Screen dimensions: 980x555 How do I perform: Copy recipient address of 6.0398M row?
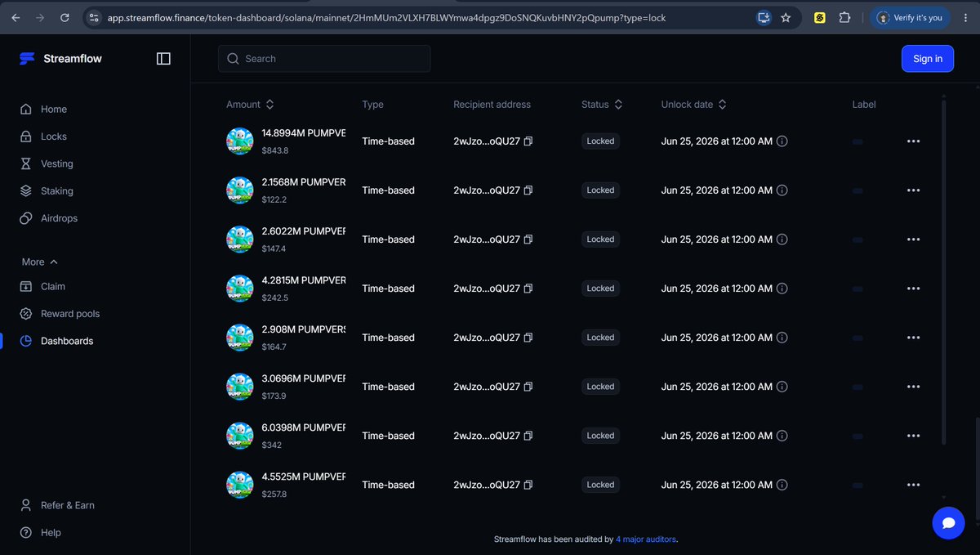click(x=528, y=436)
